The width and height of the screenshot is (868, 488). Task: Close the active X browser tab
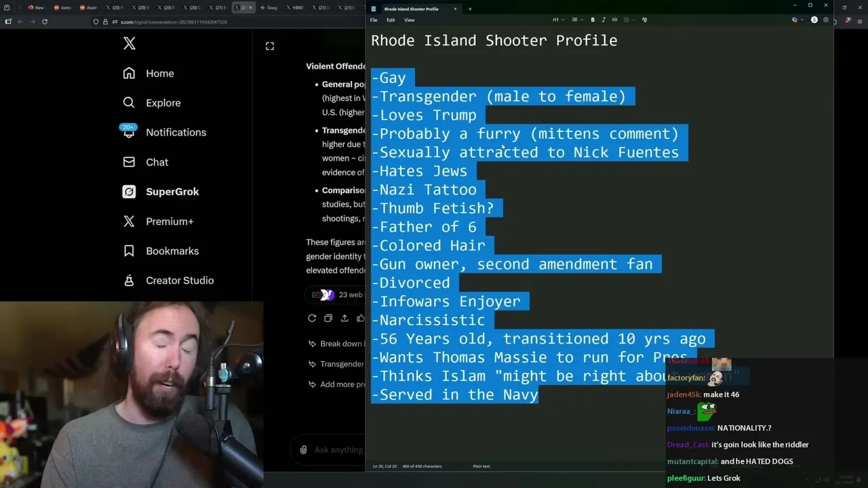[x=250, y=7]
